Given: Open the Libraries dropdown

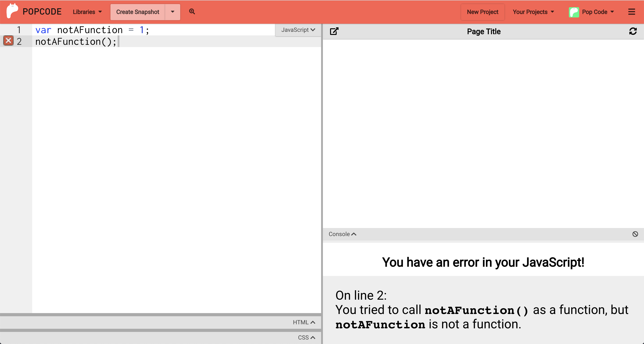Looking at the screenshot, I should 87,12.
